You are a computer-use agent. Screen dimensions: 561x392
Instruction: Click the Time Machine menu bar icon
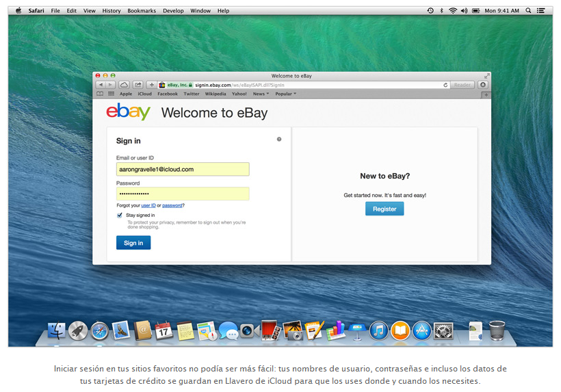point(430,11)
